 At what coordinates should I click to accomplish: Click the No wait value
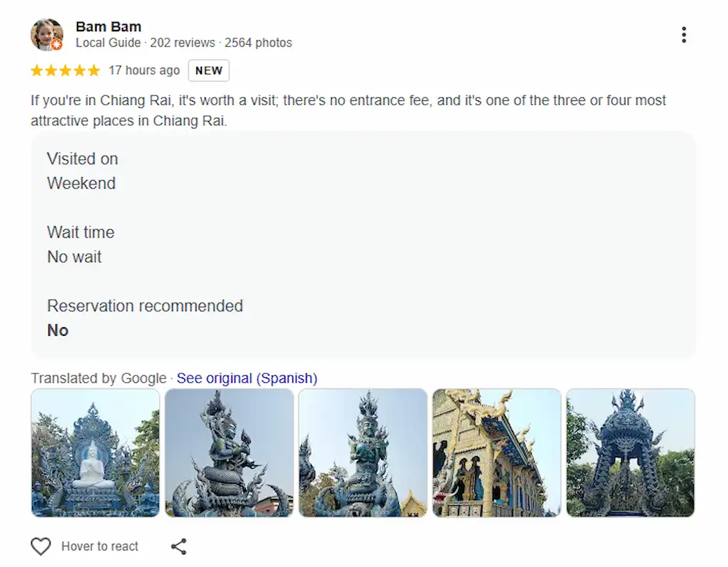tap(74, 257)
